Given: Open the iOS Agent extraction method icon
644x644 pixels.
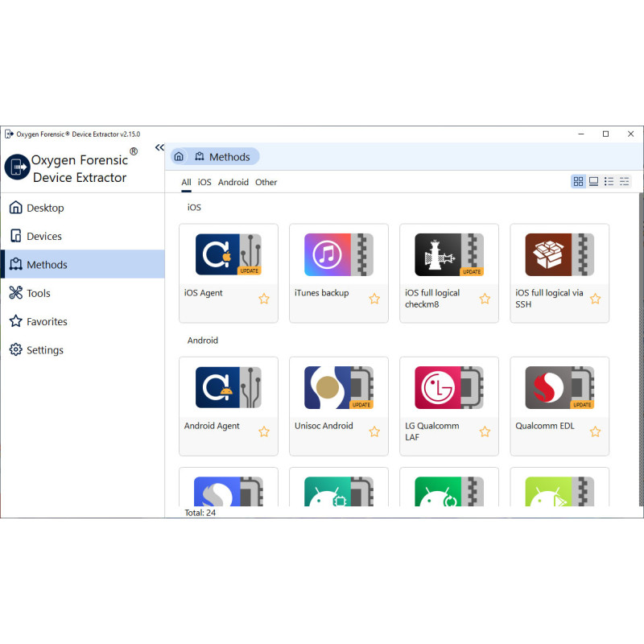Looking at the screenshot, I should [x=229, y=254].
